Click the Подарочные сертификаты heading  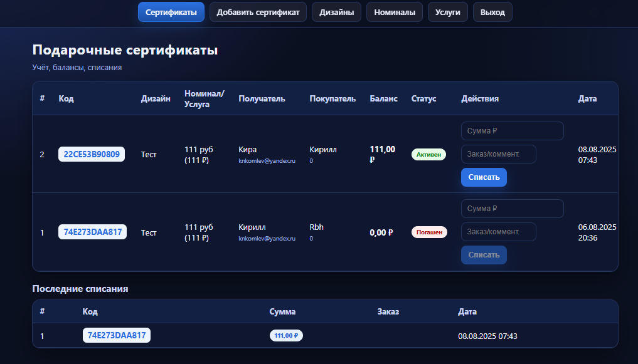[x=125, y=50]
